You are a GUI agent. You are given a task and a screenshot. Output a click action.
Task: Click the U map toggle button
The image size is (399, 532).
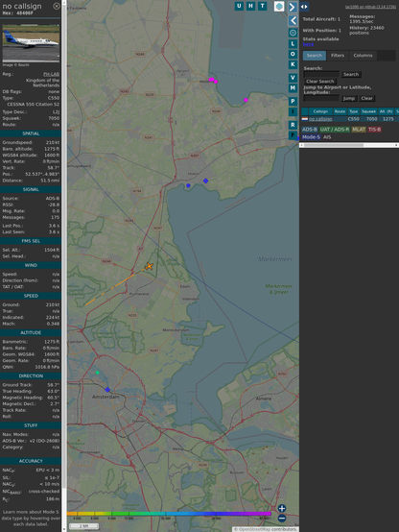point(239,6)
